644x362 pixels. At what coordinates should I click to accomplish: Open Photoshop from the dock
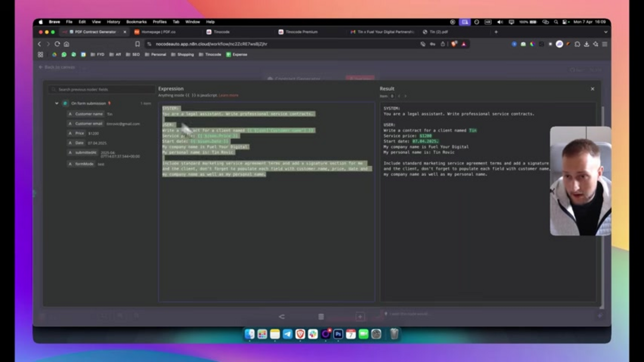pos(338,334)
